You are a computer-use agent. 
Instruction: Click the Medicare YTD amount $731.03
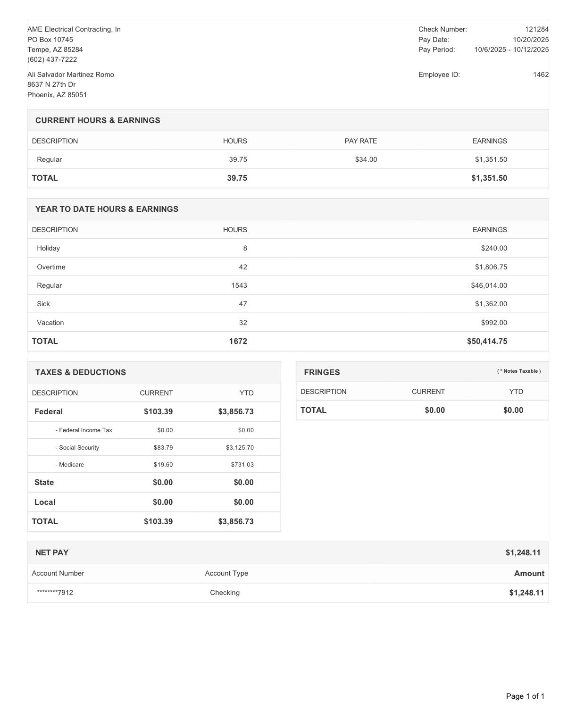[x=242, y=465]
